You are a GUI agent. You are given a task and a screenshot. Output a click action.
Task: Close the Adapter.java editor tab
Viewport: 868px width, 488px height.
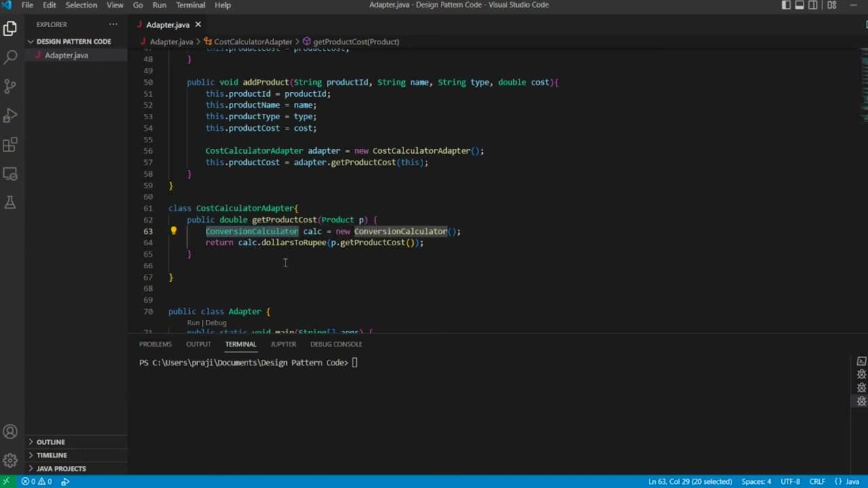point(198,24)
